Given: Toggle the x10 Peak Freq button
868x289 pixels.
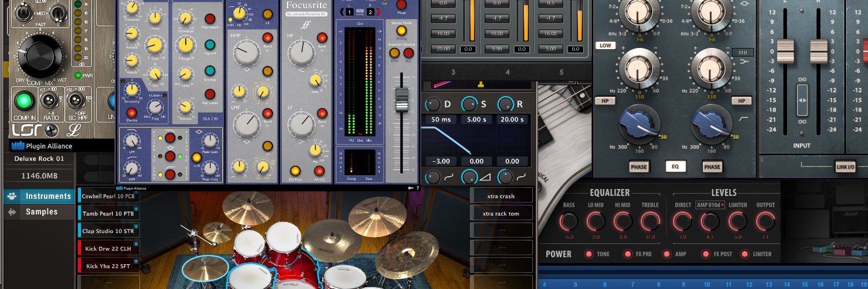Looking at the screenshot, I should 196,158.
